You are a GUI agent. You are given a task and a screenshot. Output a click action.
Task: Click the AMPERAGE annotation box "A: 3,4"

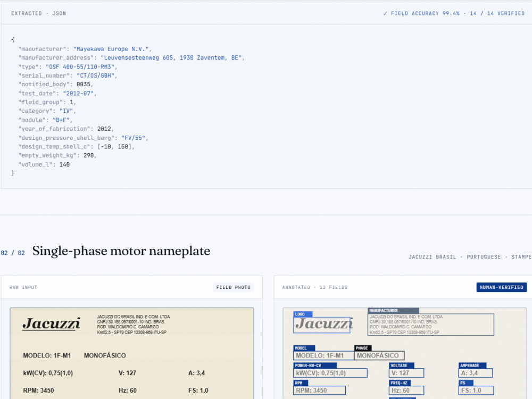(476, 373)
